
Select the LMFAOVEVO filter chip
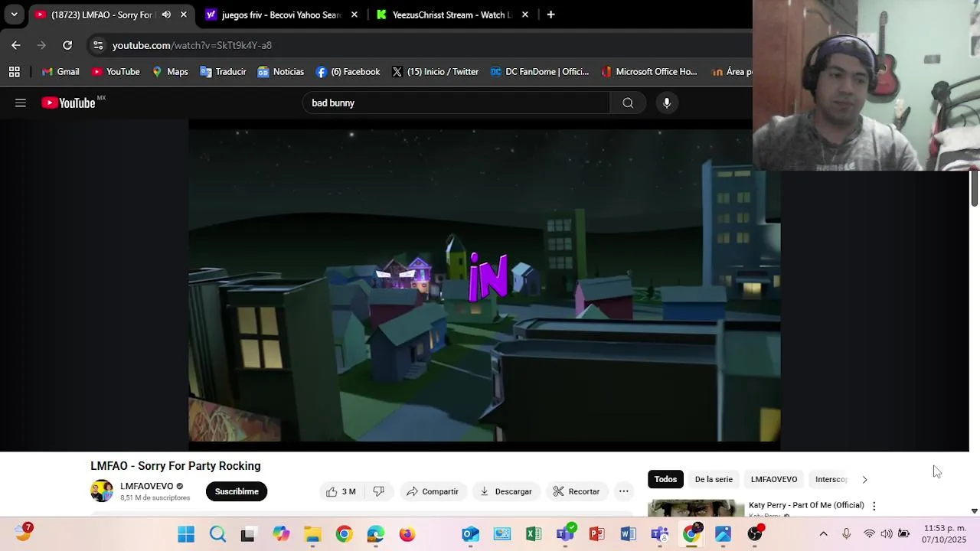tap(773, 479)
